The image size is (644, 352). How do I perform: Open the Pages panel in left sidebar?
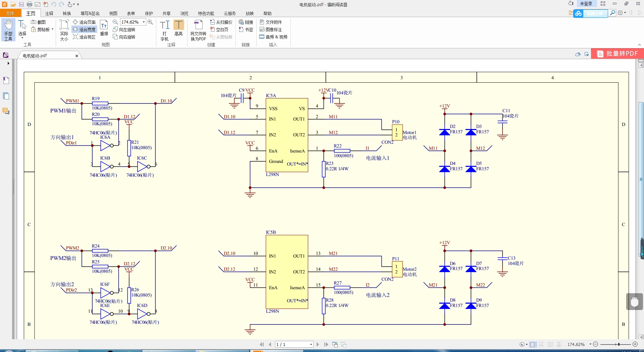(6, 96)
